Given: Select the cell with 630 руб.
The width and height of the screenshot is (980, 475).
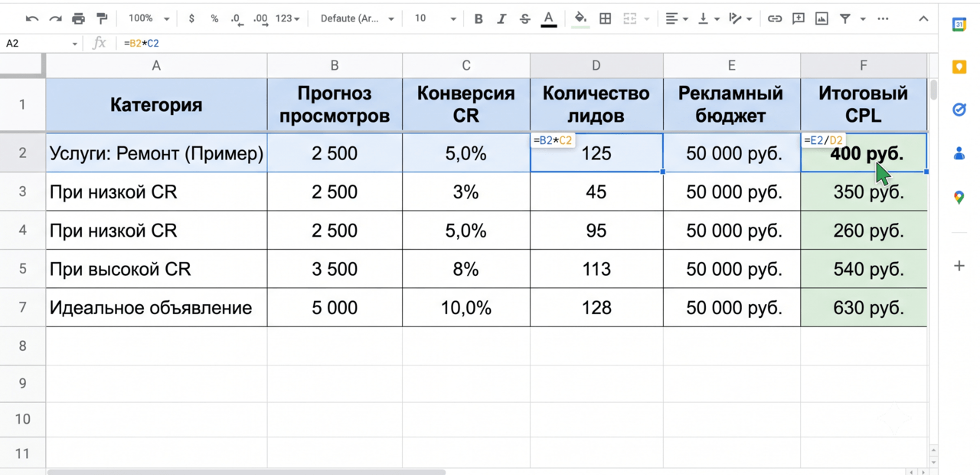Looking at the screenshot, I should tap(864, 308).
